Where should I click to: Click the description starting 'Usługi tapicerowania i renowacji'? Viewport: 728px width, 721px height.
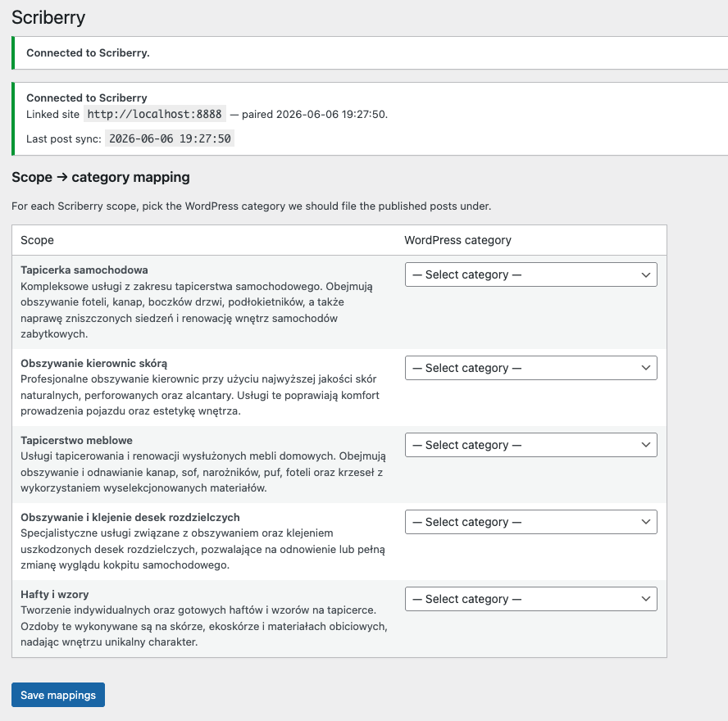pyautogui.click(x=202, y=472)
